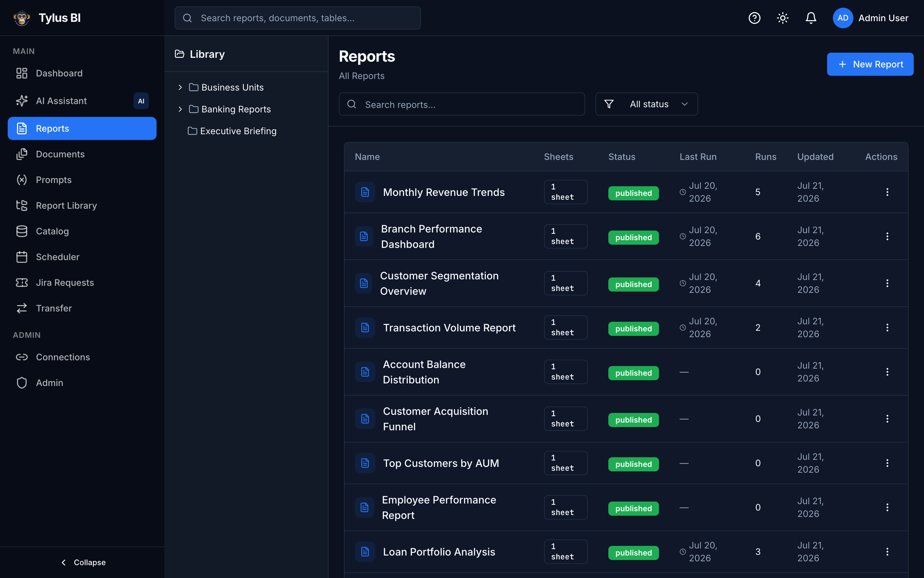Focus the Search reports field
Image resolution: width=924 pixels, height=578 pixels.
pos(462,104)
